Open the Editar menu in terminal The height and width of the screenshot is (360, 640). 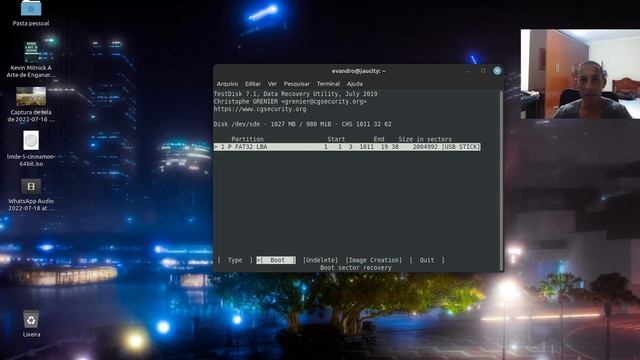pos(253,84)
